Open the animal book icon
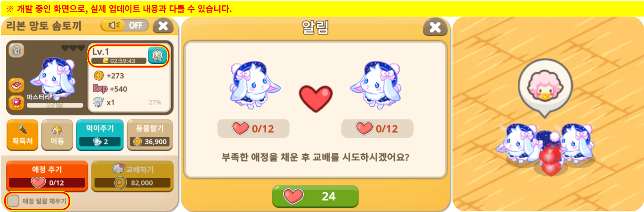This screenshot has width=644, height=212. click(x=17, y=86)
